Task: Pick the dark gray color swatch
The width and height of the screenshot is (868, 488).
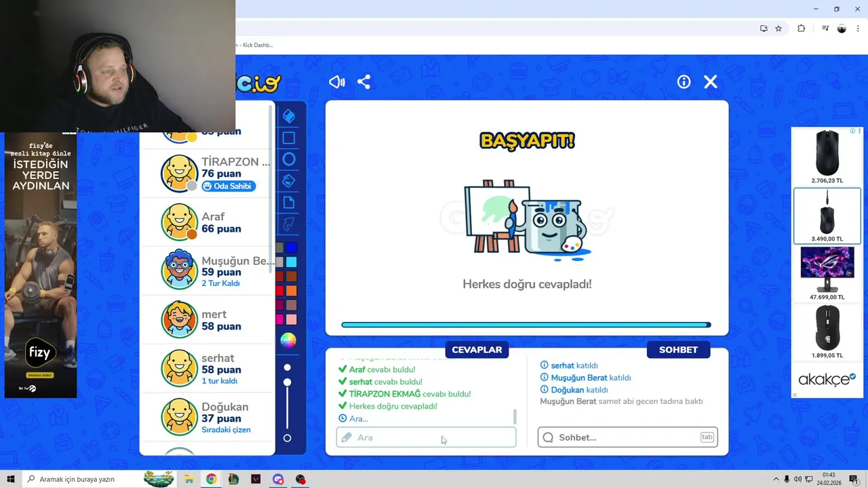Action: click(279, 248)
